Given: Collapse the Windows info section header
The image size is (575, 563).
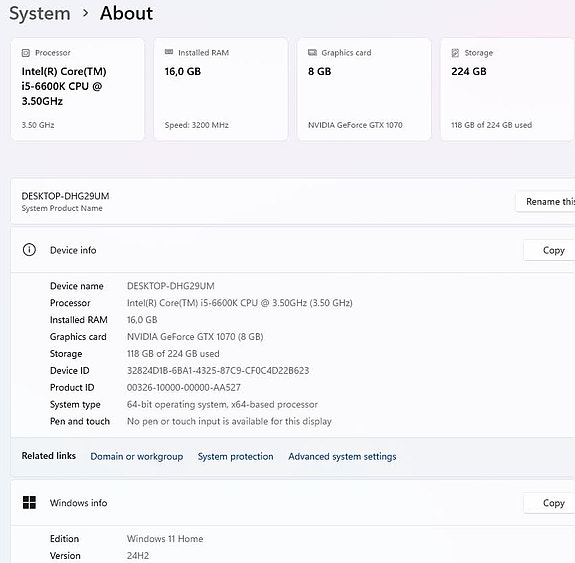Looking at the screenshot, I should (293, 503).
